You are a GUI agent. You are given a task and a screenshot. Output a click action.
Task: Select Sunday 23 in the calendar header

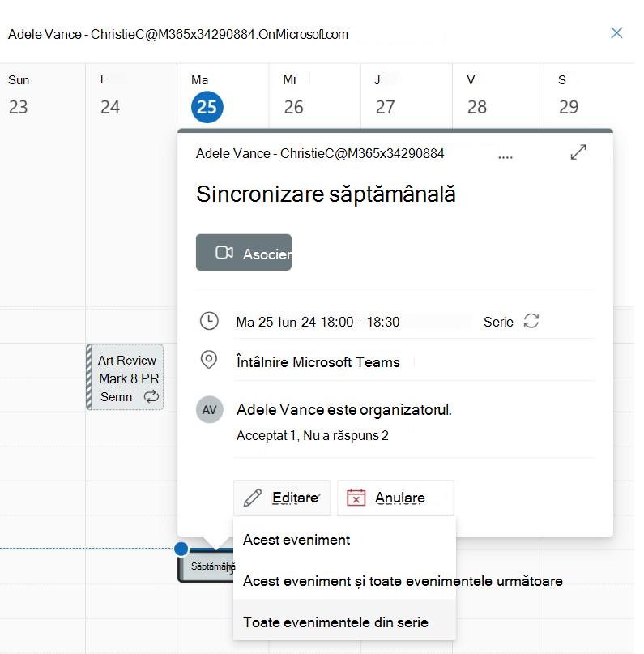coord(19,96)
